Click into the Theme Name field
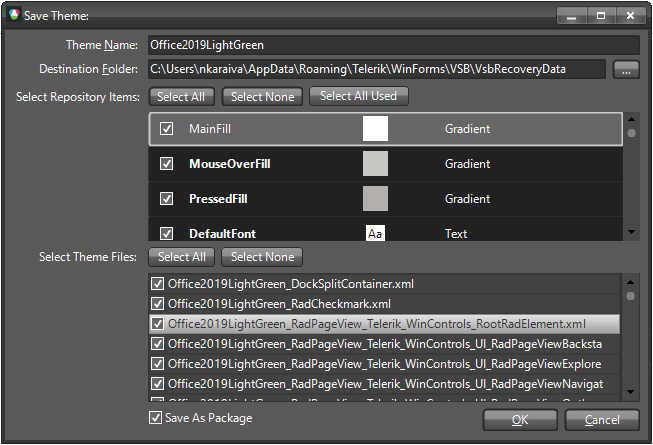 (394, 45)
